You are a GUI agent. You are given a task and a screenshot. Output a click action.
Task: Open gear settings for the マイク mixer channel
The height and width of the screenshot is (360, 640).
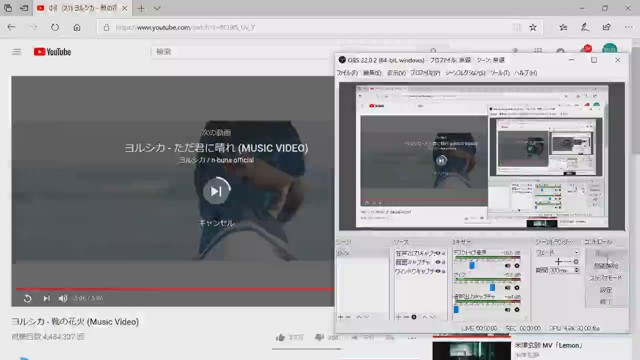click(x=517, y=287)
